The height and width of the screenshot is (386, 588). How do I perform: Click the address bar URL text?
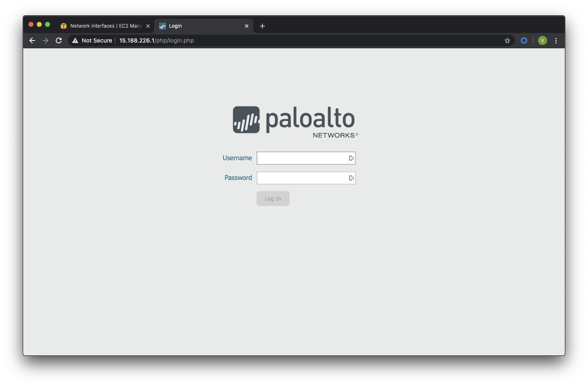[157, 40]
